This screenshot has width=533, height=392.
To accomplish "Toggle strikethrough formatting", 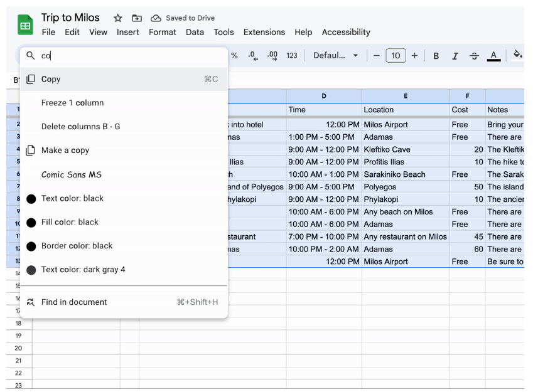I will pos(474,56).
